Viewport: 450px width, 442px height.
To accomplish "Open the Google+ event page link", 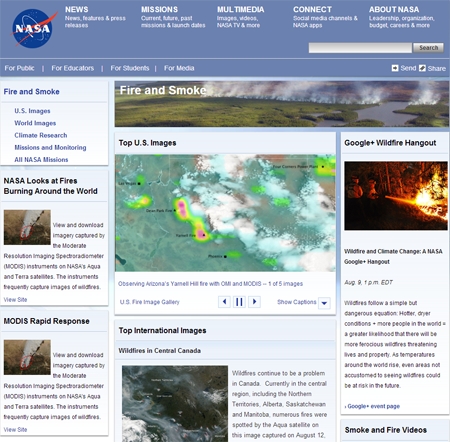I will (x=373, y=406).
